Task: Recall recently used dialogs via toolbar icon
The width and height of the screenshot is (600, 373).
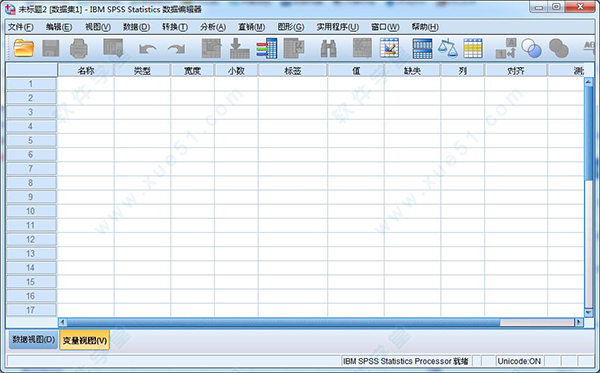Action: click(113, 48)
